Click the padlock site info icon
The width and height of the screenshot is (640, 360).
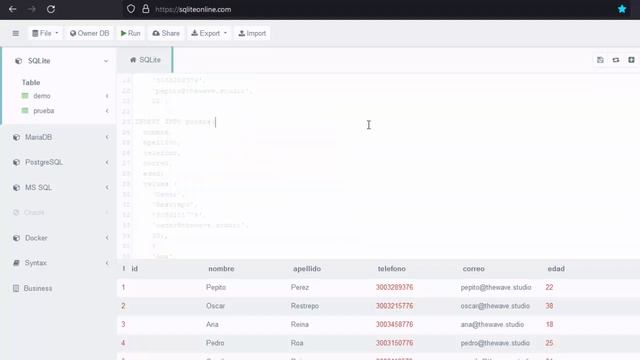145,9
